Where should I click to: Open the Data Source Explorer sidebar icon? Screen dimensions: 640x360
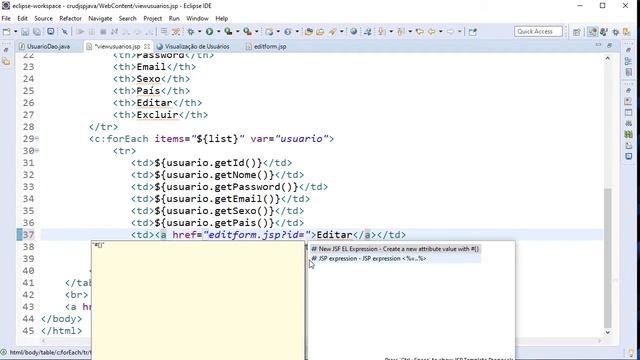click(x=629, y=134)
